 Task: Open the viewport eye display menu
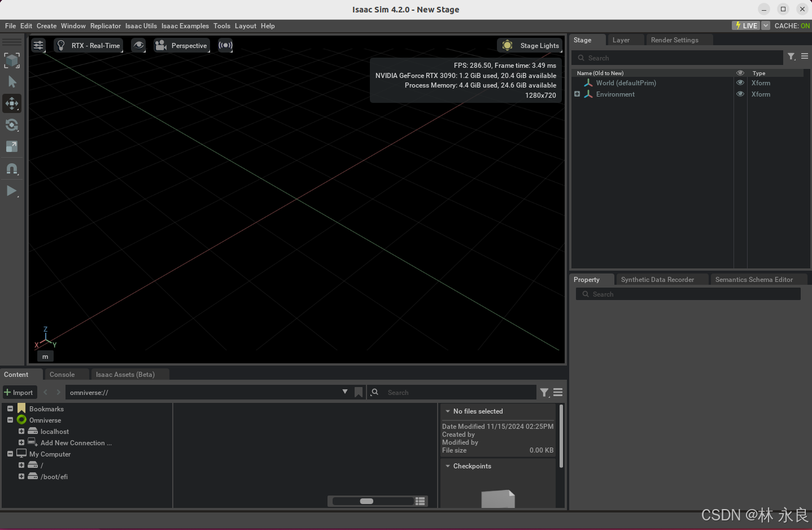point(138,45)
